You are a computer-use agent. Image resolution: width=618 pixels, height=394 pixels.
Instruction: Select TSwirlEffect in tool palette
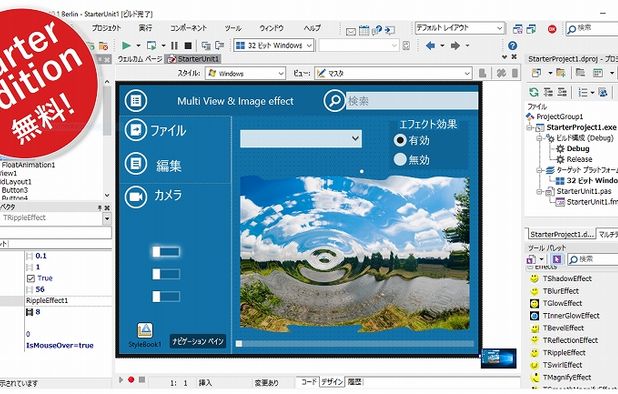click(x=555, y=365)
